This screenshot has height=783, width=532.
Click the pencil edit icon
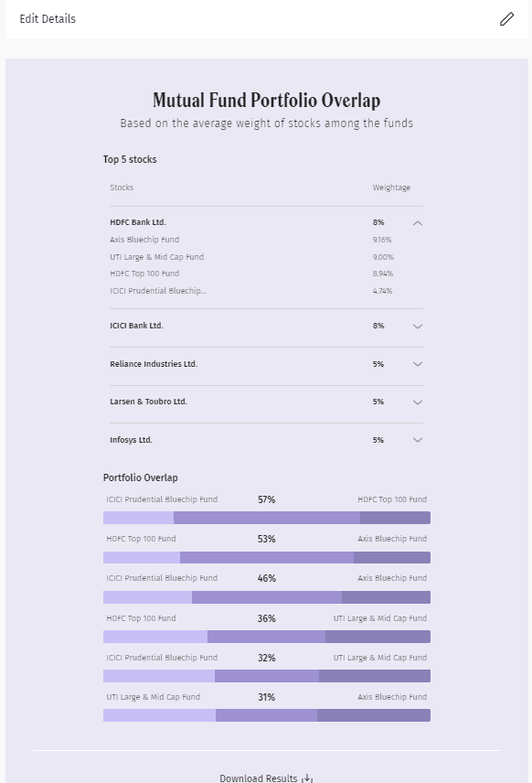pyautogui.click(x=506, y=19)
